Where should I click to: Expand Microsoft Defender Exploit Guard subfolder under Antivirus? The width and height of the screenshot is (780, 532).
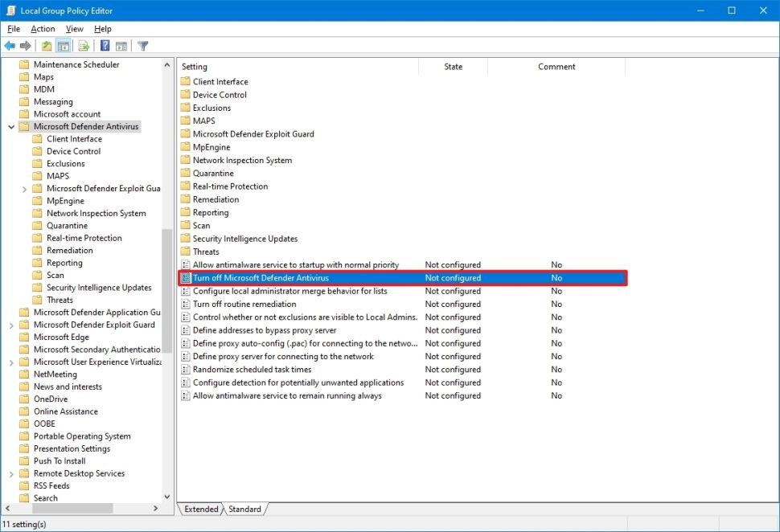[24, 189]
